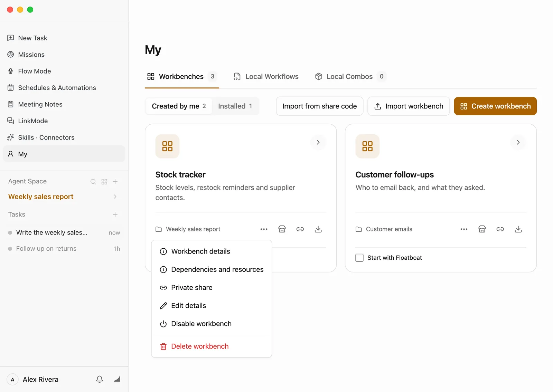Open notifications bell next to Alex Rivera

(x=100, y=379)
